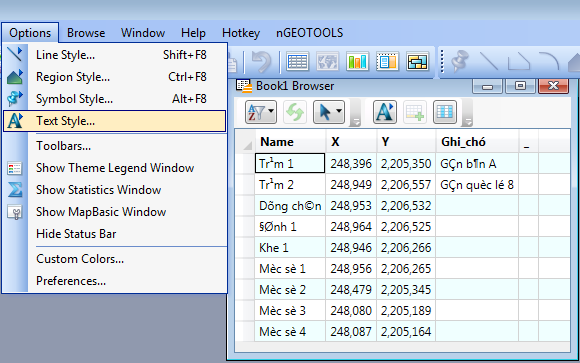Open New Graph window toolbar icon
The image size is (580, 363).
pos(357,62)
